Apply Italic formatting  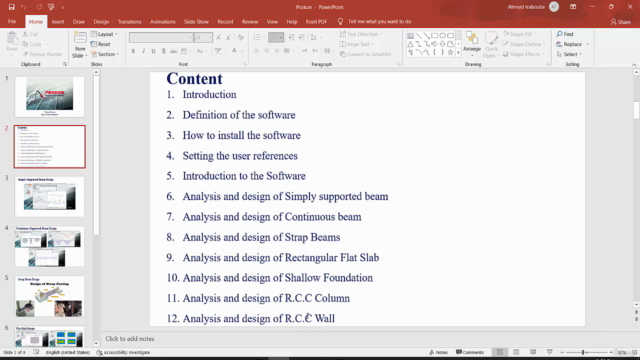click(x=143, y=51)
